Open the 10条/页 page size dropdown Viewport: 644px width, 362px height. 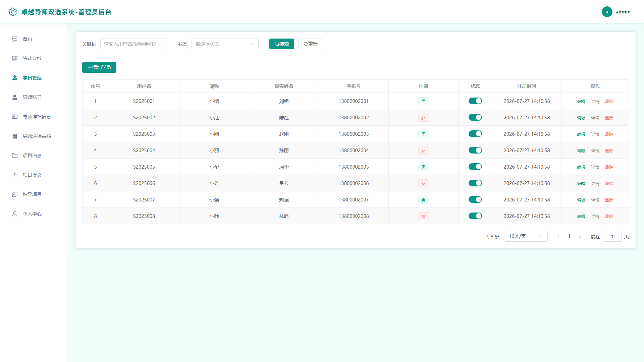point(526,236)
